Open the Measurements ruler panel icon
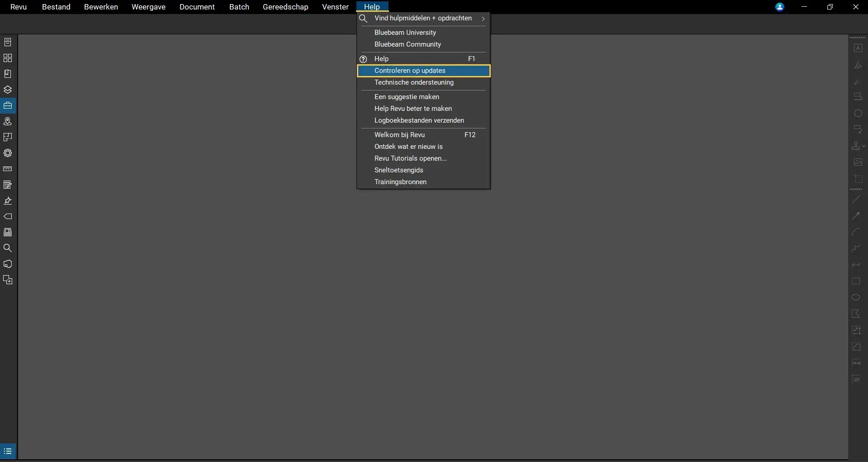 point(8,169)
